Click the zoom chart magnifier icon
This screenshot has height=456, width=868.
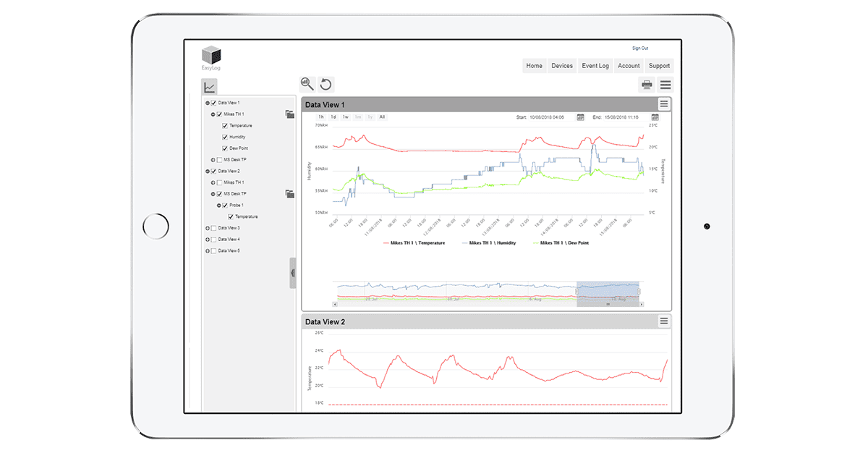click(x=307, y=84)
